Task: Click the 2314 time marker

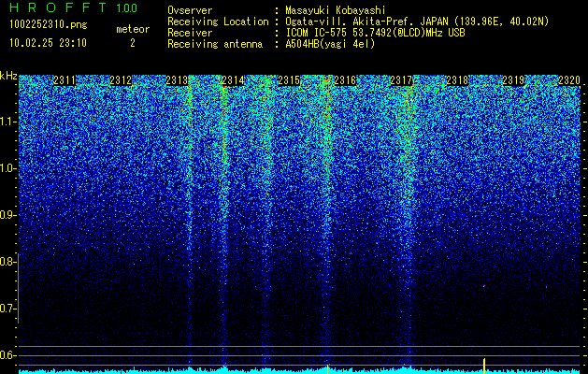Action: pyautogui.click(x=234, y=80)
